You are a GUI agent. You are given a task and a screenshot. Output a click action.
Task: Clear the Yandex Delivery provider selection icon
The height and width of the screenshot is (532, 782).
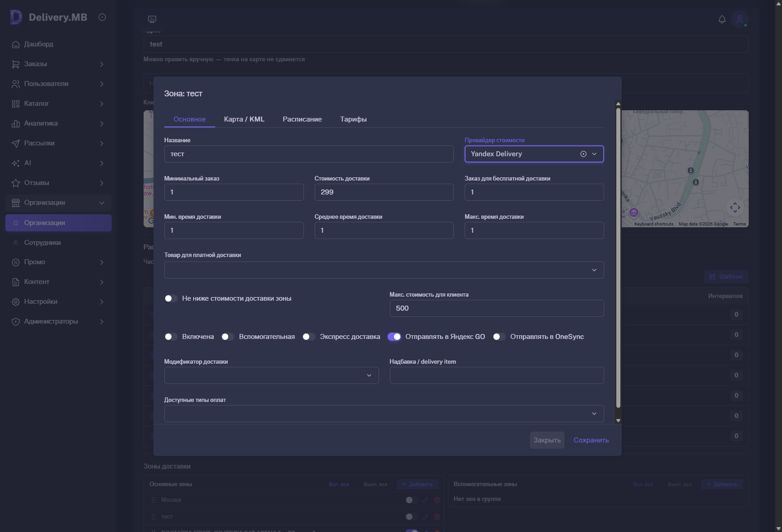point(583,154)
